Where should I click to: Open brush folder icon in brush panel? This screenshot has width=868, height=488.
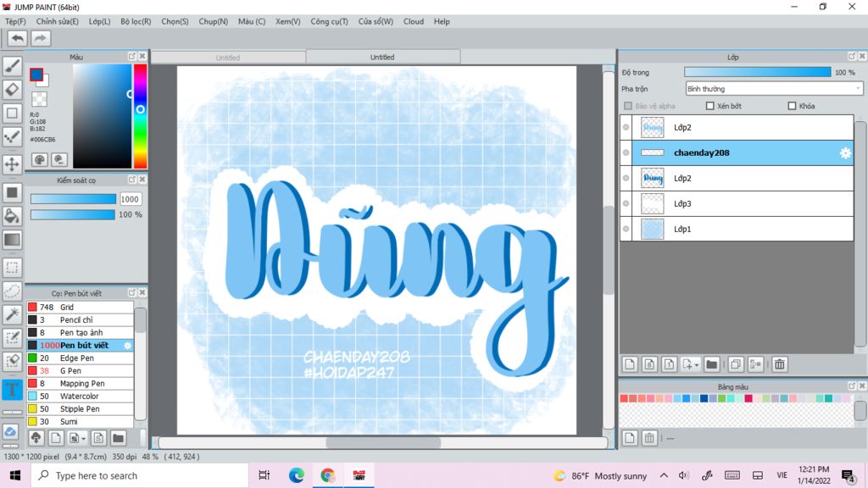[118, 438]
